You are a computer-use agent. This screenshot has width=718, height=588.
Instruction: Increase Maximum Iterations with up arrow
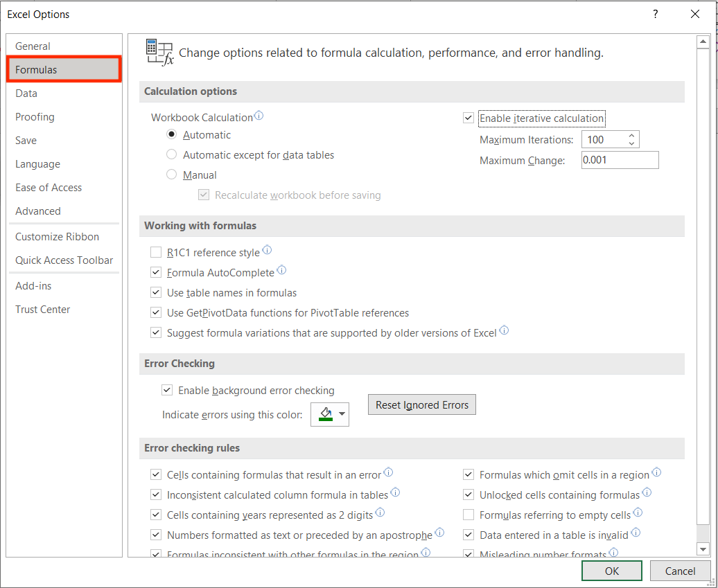tap(631, 136)
